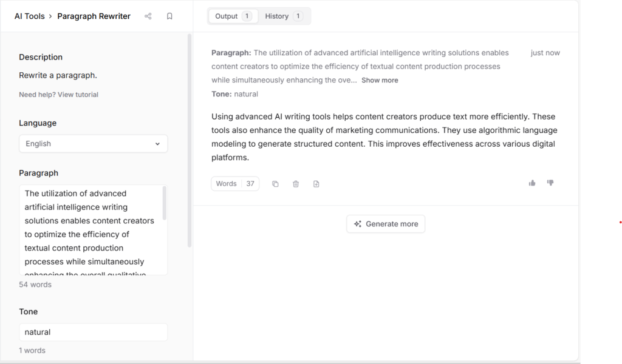Click the Words 37 counter badge

pyautogui.click(x=235, y=184)
